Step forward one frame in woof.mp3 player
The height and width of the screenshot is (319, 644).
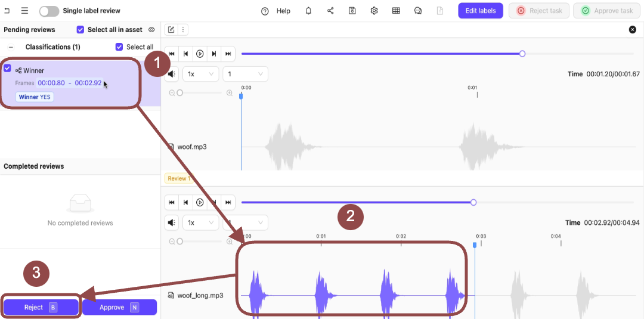(214, 54)
